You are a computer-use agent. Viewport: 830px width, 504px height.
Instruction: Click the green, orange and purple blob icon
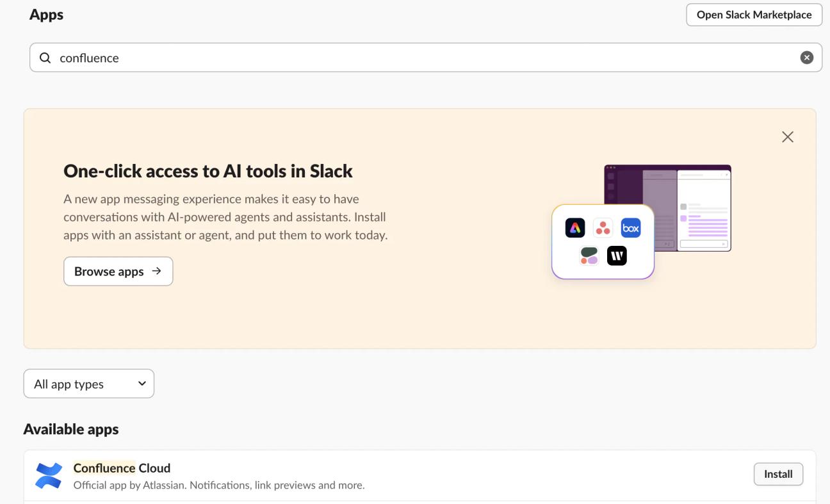pos(589,256)
